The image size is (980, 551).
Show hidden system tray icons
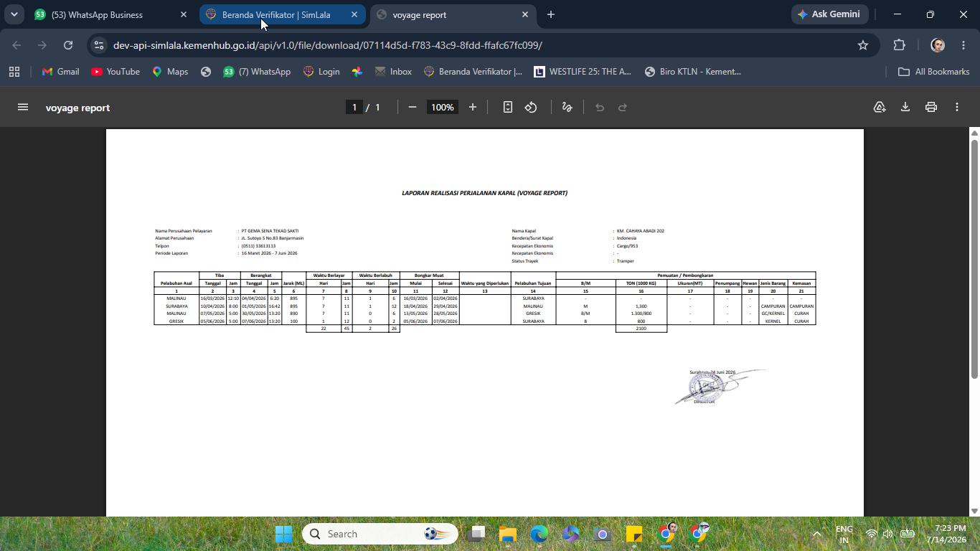pos(816,534)
